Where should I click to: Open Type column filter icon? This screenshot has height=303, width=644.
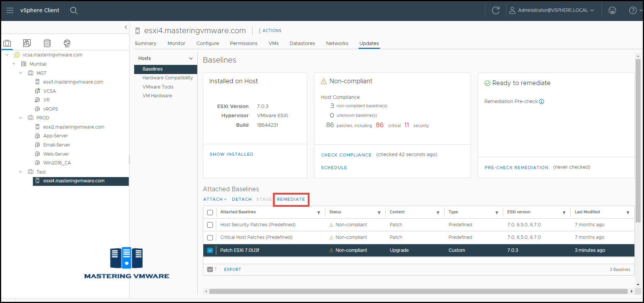pyautogui.click(x=497, y=213)
